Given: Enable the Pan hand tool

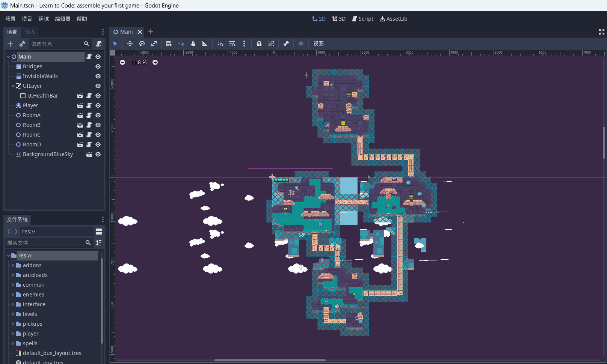Looking at the screenshot, I should tap(193, 44).
